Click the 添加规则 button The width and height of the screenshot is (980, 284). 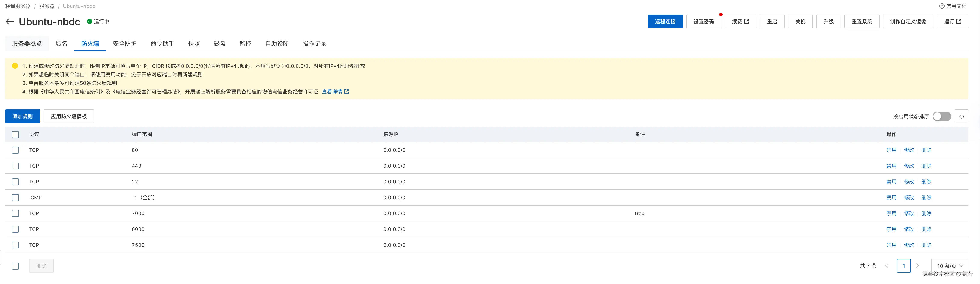coord(22,117)
